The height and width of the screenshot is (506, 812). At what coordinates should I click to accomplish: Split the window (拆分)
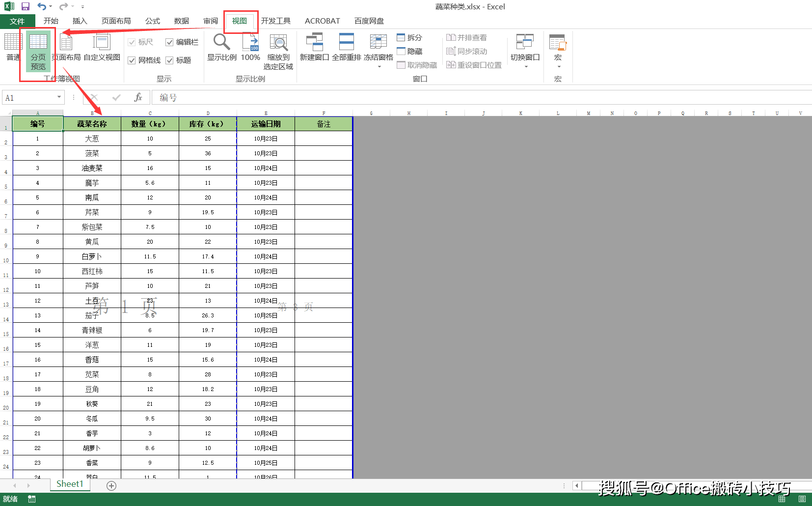409,37
